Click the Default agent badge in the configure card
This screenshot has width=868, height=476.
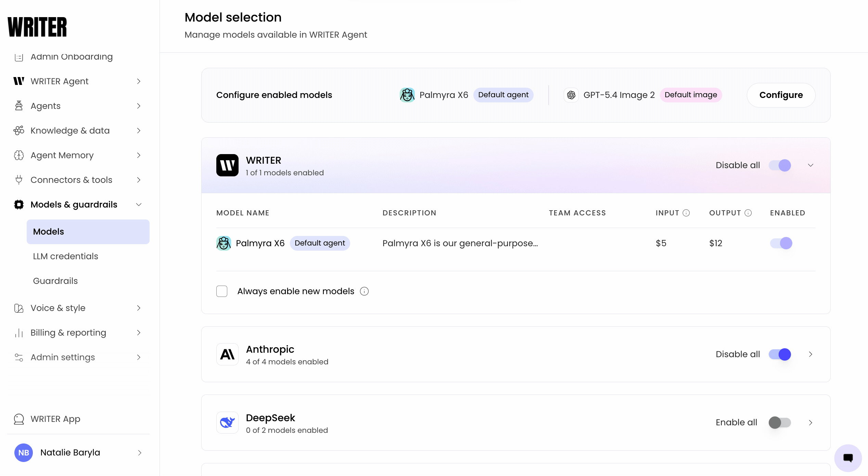pos(503,95)
